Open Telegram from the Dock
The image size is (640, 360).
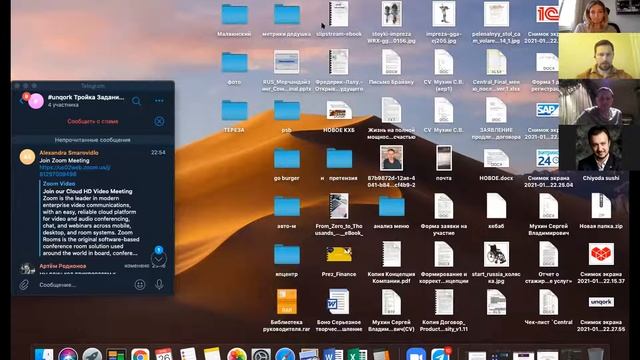tap(440, 355)
